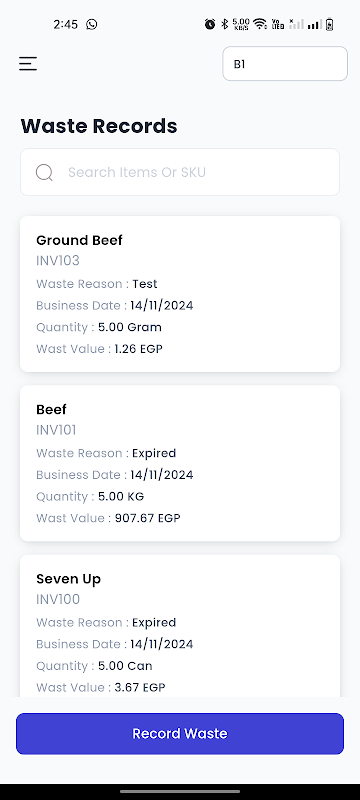Open the hamburger menu icon
This screenshot has height=800, width=360.
28,64
